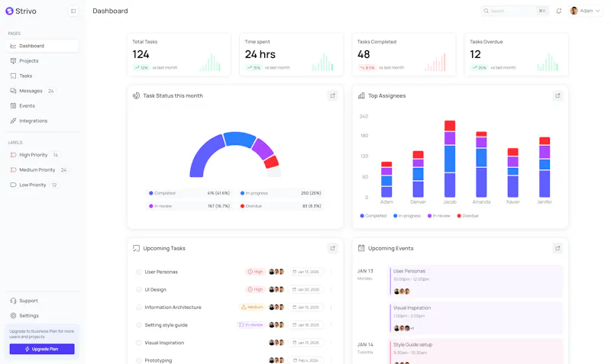The image size is (611, 364).
Task: Click the Overdue legend dot in Task Status
Action: click(242, 206)
